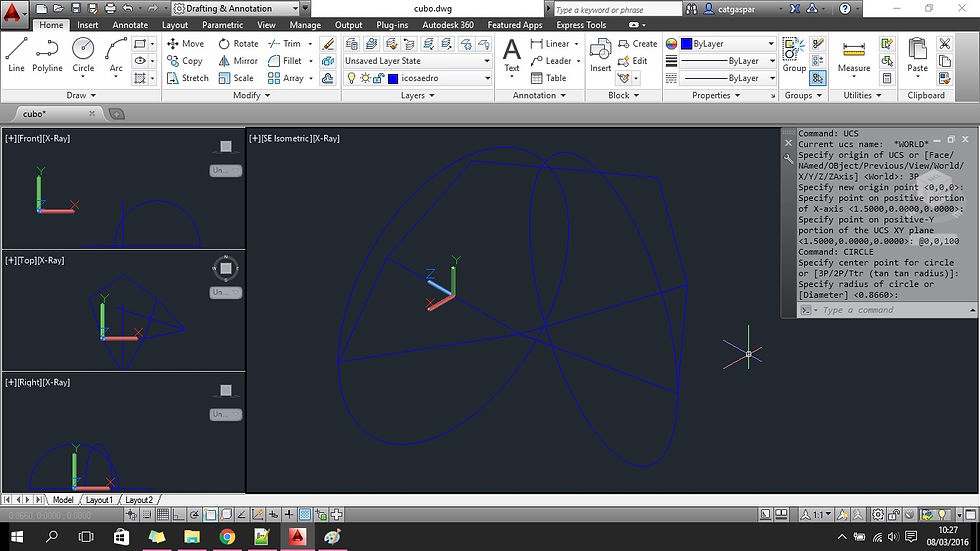Open the annotation scale 1:1 dropdown
Viewport: 980px width, 551px height.
(817, 515)
